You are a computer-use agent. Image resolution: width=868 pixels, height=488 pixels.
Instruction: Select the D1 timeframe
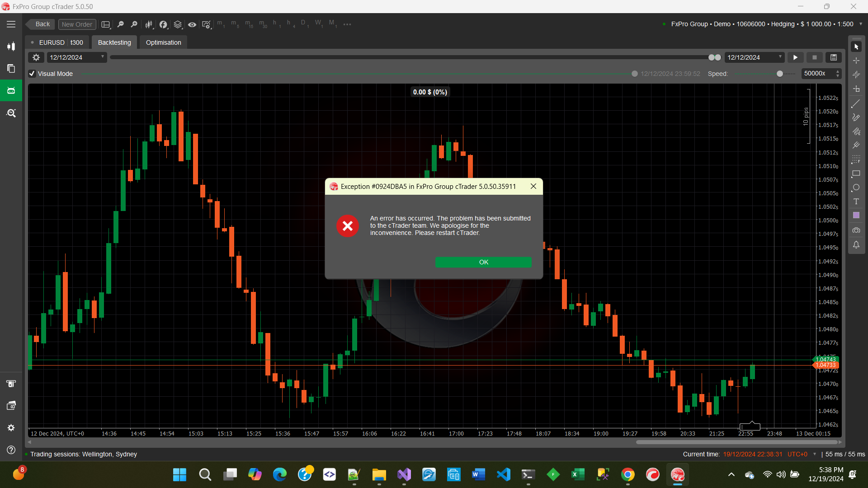pos(304,24)
